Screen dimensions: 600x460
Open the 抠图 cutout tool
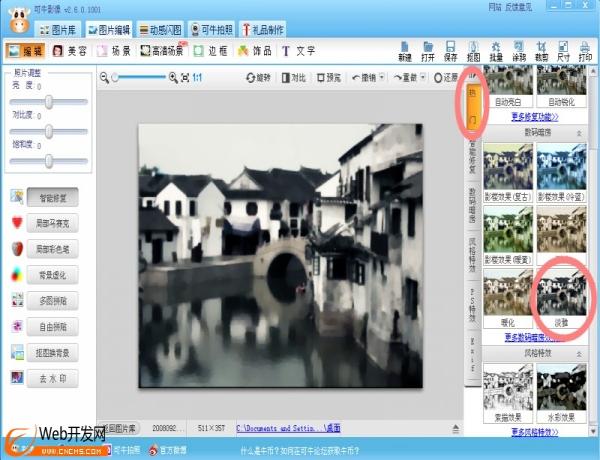472,50
